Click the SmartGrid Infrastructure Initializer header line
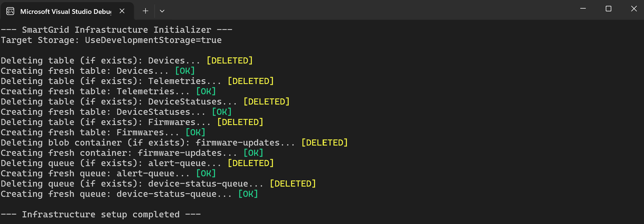Screen dimensions: 644x224 click(116, 30)
